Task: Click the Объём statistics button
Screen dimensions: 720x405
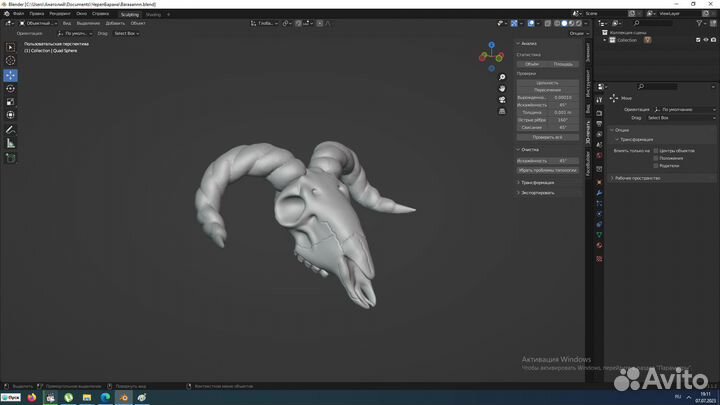Action: pos(532,63)
